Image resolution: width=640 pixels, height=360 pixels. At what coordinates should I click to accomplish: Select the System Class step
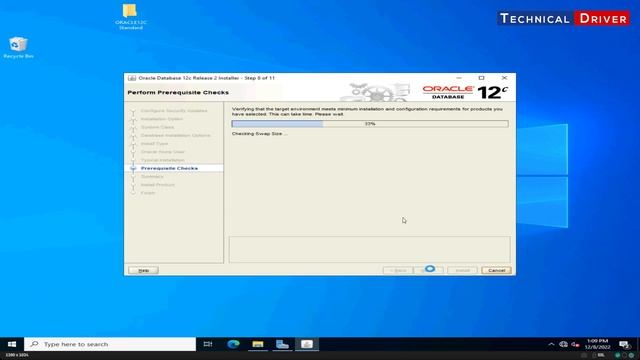pyautogui.click(x=157, y=127)
